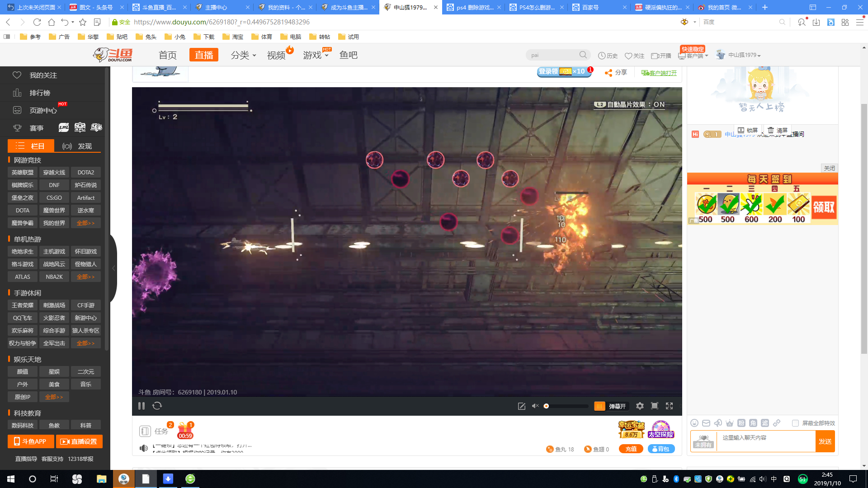
Task: Go to 首页 in the top navigation
Action: point(167,55)
